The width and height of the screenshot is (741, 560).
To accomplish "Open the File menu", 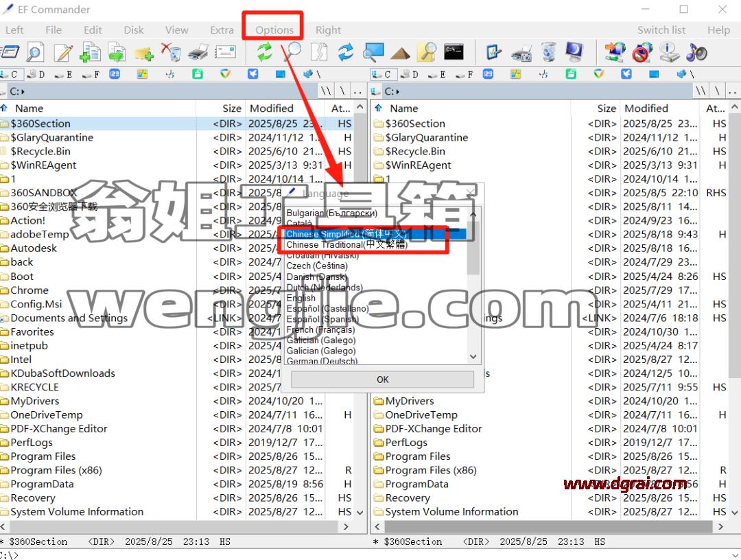I will pos(54,30).
